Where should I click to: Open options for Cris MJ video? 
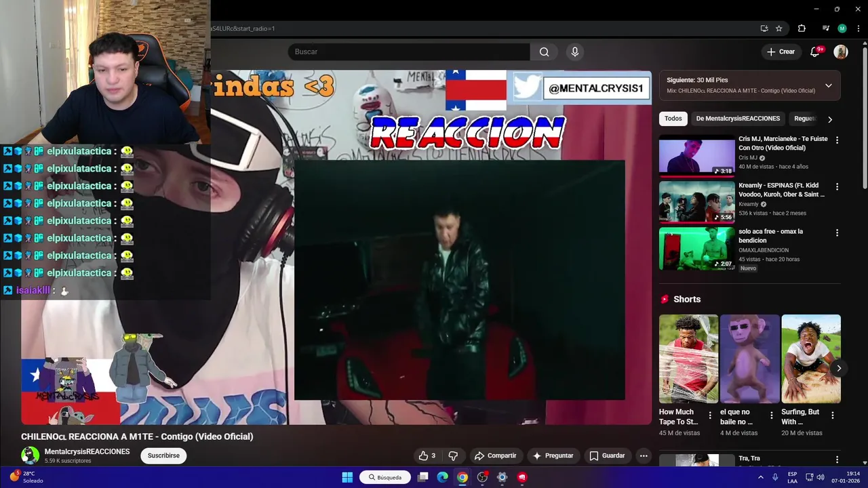(x=837, y=140)
